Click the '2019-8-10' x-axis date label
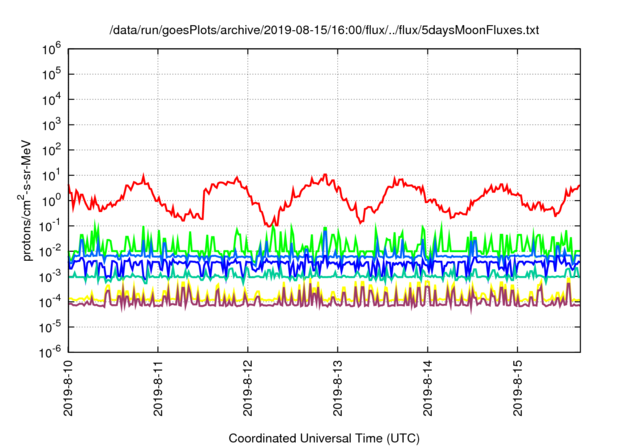 click(x=68, y=388)
